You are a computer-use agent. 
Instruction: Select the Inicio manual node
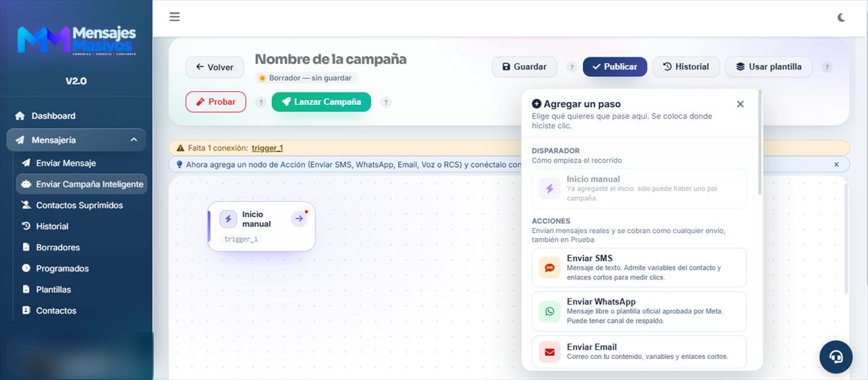click(x=261, y=227)
